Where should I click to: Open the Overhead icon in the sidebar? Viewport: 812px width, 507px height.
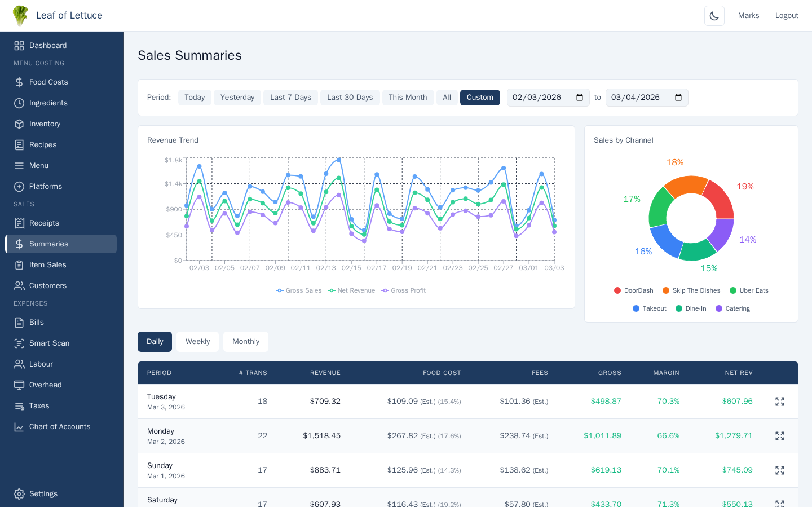[x=19, y=385]
